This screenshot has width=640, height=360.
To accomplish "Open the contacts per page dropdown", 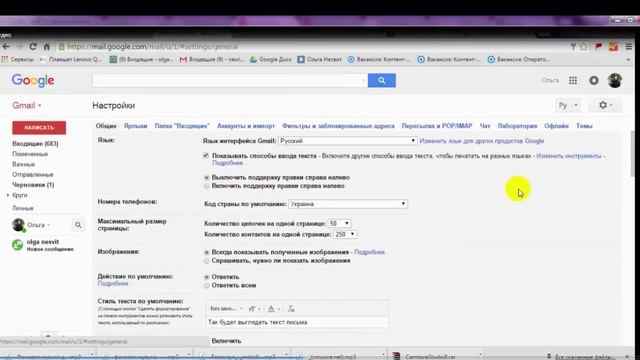I will [345, 234].
